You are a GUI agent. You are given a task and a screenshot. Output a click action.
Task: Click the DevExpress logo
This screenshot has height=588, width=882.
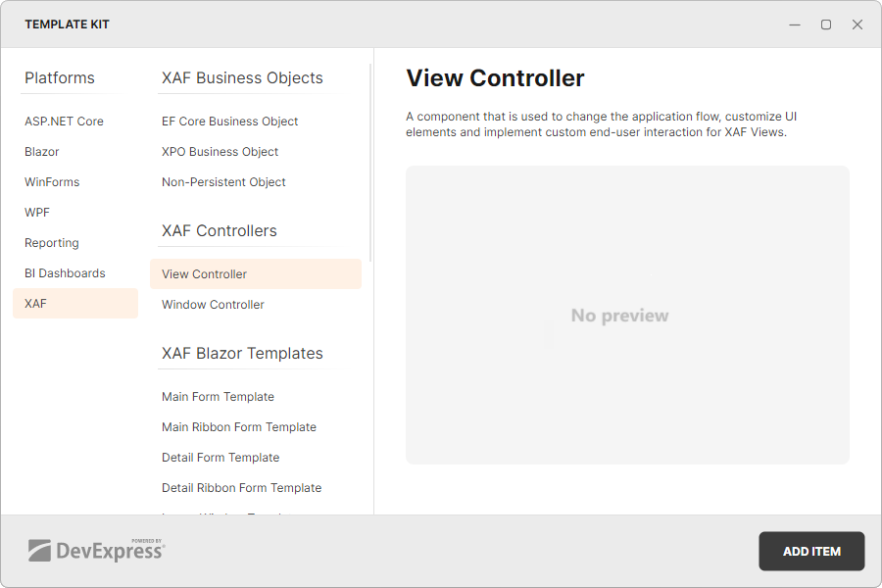[97, 551]
